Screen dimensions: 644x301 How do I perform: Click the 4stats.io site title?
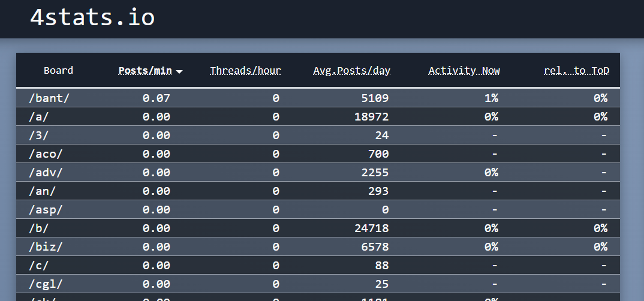[x=92, y=18]
